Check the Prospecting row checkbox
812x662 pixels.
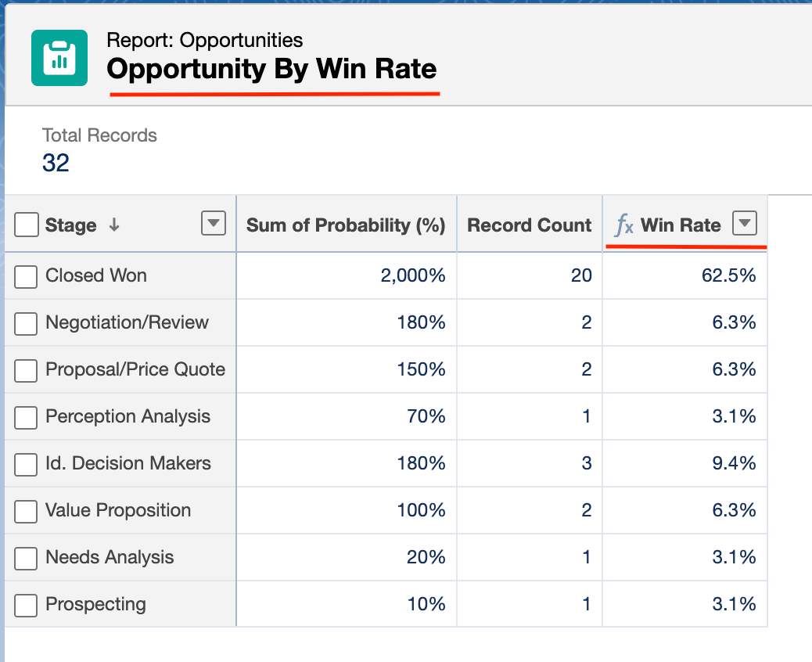click(x=27, y=605)
